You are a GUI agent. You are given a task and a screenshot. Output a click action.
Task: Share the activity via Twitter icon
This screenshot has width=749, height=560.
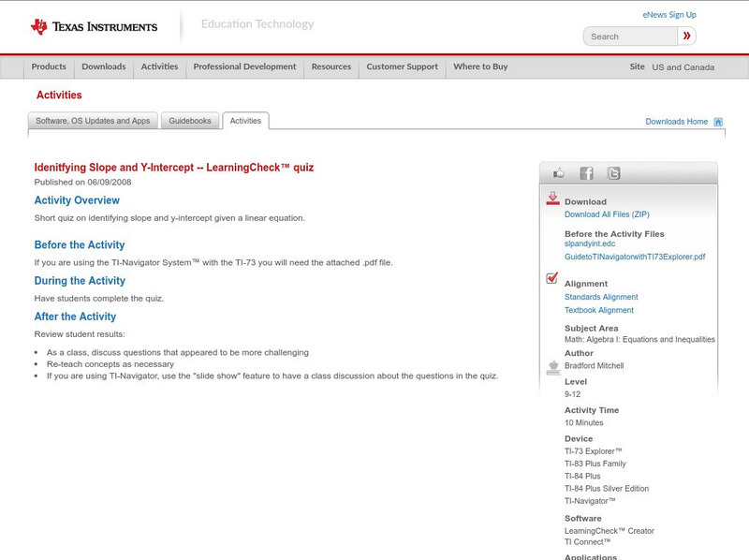click(614, 173)
